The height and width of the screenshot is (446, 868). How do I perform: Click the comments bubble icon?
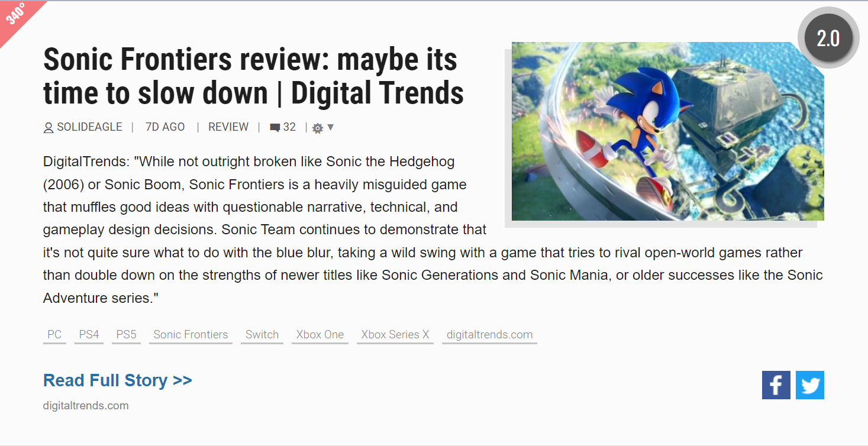pos(275,127)
